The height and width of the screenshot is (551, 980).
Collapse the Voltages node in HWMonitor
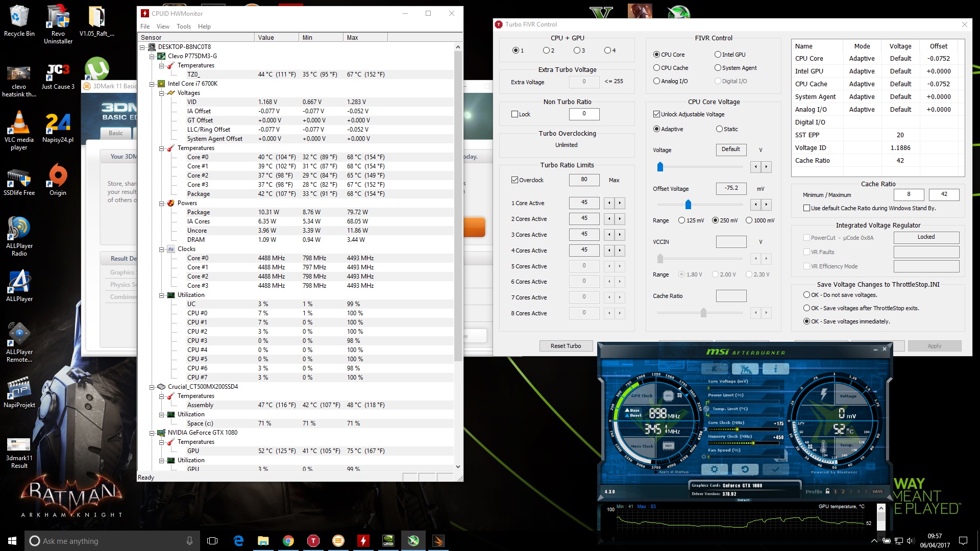pos(161,93)
